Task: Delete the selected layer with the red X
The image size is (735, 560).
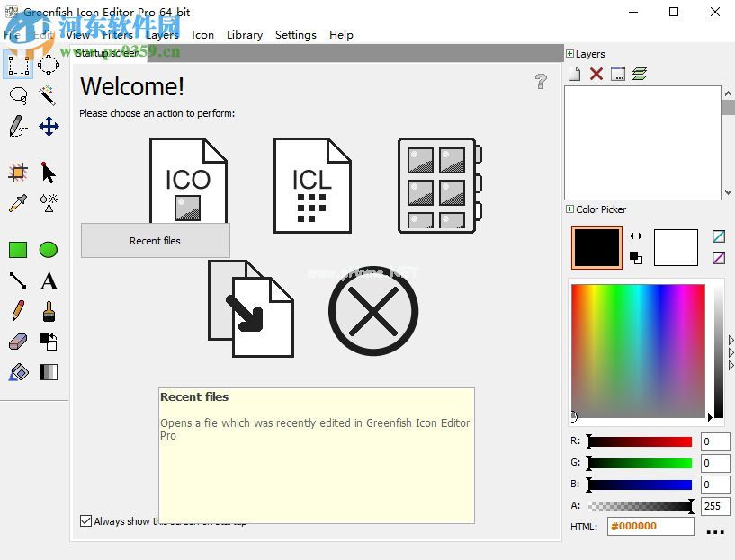Action: (x=596, y=73)
